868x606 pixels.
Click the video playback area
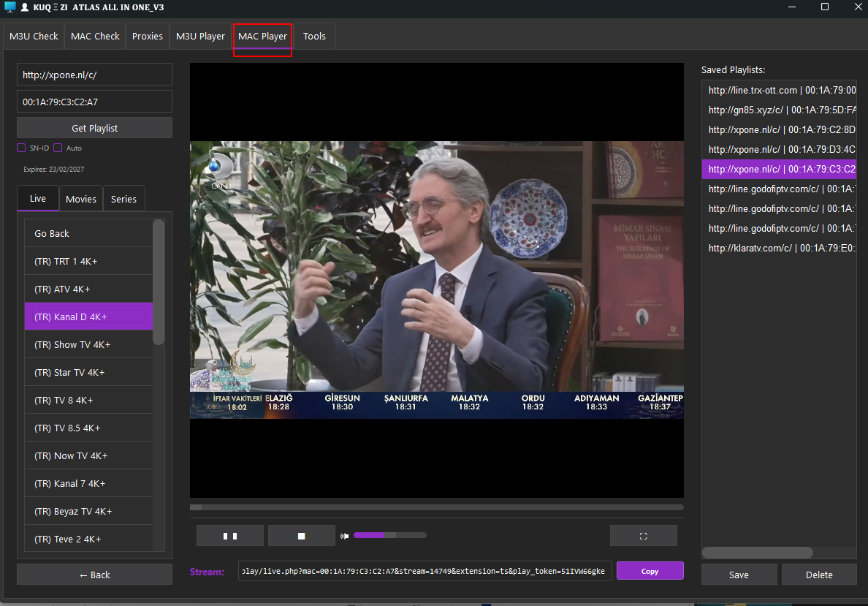coord(437,280)
